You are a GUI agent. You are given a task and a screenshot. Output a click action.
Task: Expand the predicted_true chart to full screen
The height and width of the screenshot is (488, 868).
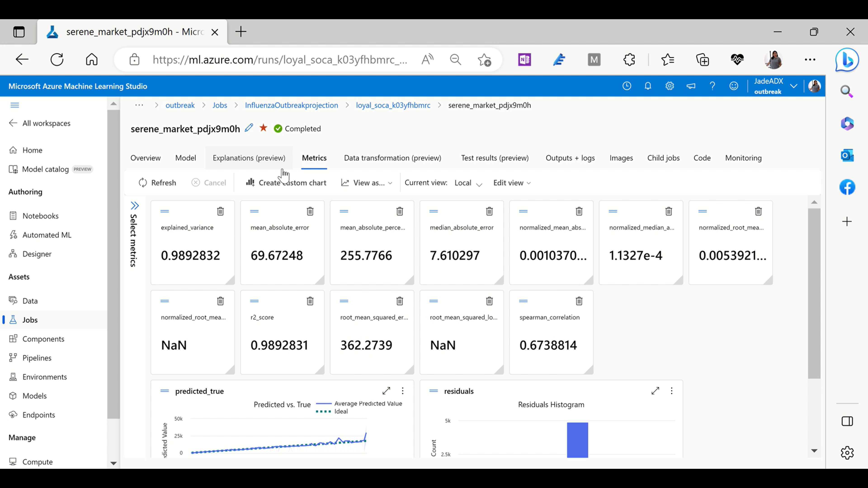tap(386, 391)
